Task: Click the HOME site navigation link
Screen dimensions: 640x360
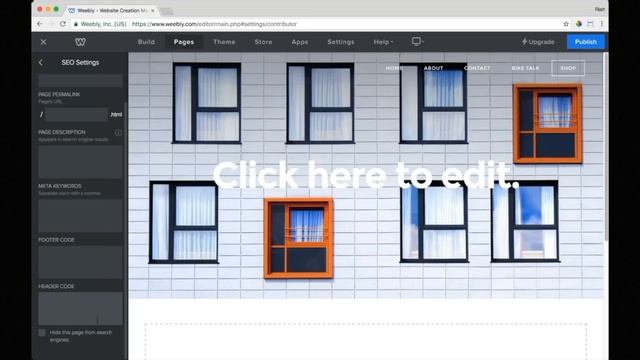Action: (393, 68)
